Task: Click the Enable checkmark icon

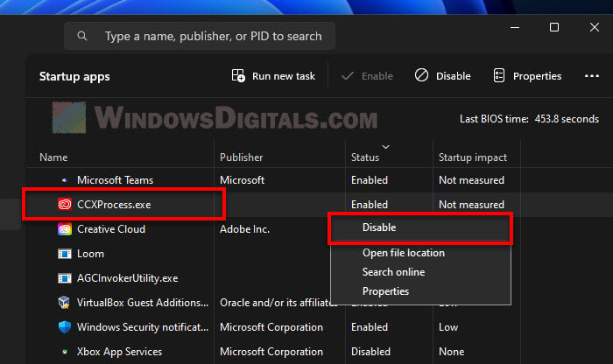Action: click(348, 76)
